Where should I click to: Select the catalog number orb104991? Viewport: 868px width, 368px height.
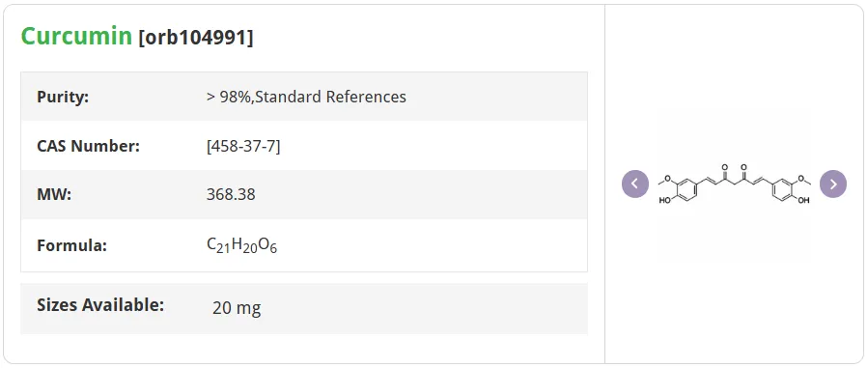tap(196, 38)
